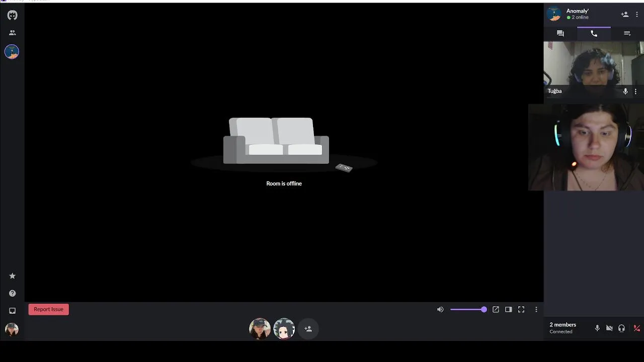Toggle your camera in call controls
Viewport: 644px width, 362px height.
click(609, 328)
